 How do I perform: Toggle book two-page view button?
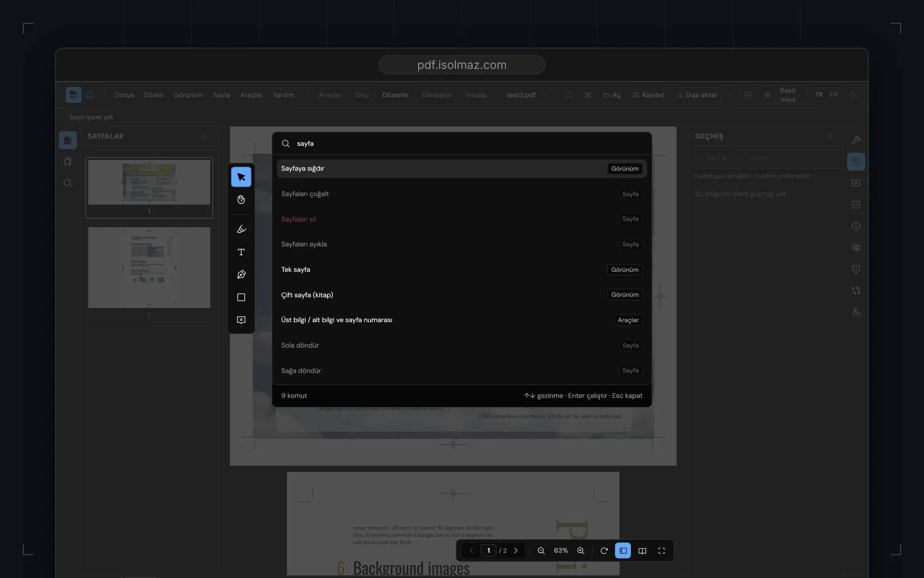coord(642,551)
